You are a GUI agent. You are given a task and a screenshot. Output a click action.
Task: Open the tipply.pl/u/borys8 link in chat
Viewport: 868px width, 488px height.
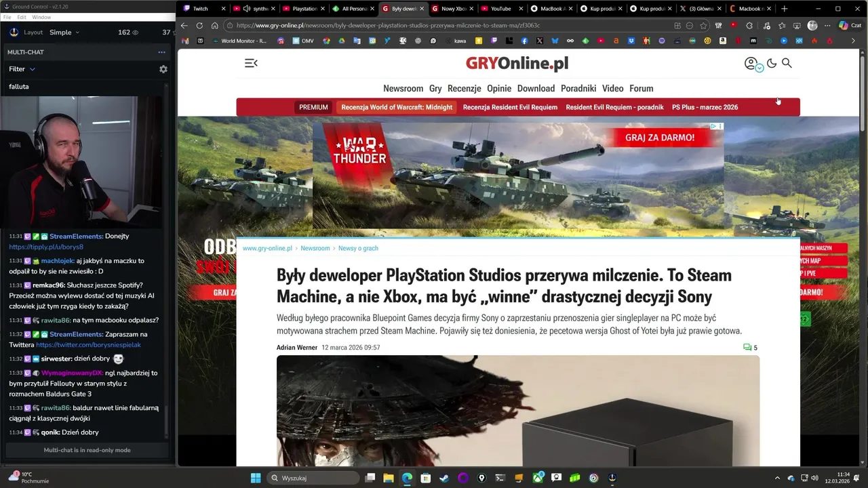(46, 247)
